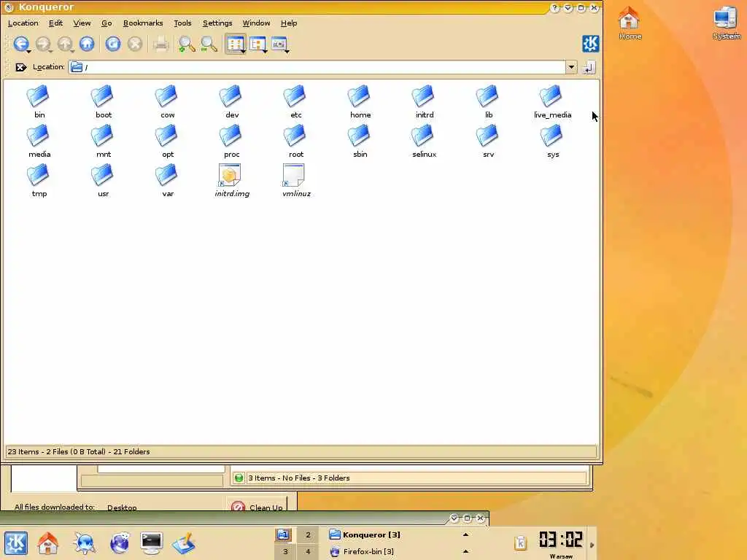
Task: Open the Location history dropdown
Action: click(571, 67)
